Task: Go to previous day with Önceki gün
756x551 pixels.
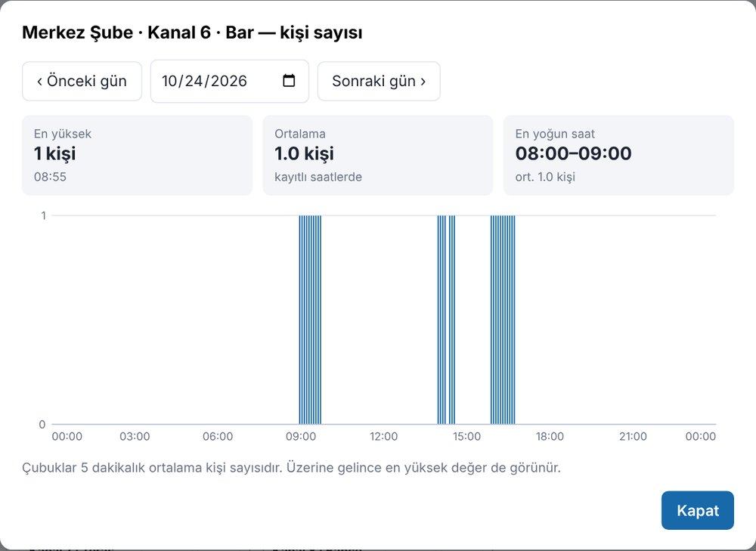Action: point(82,81)
